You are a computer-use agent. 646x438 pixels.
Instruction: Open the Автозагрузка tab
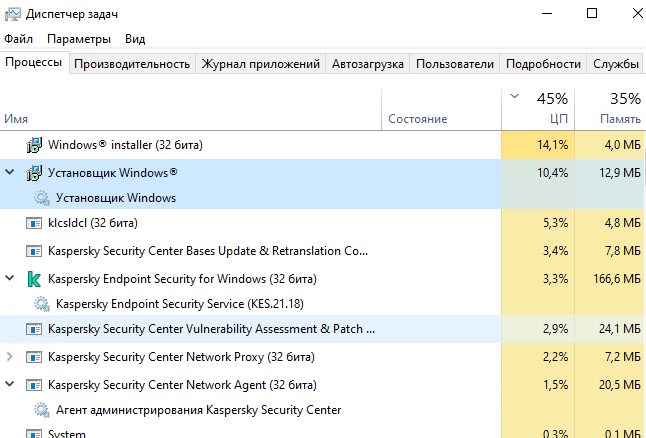[367, 64]
